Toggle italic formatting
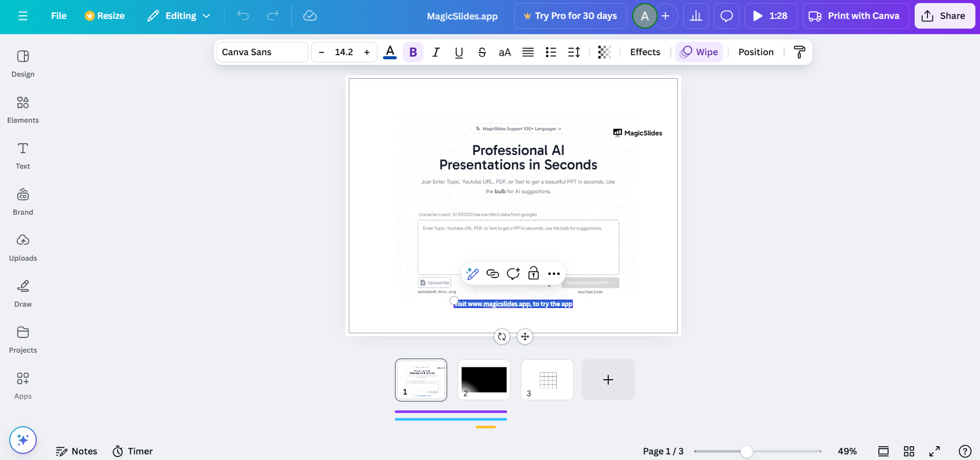The width and height of the screenshot is (980, 460). tap(436, 52)
